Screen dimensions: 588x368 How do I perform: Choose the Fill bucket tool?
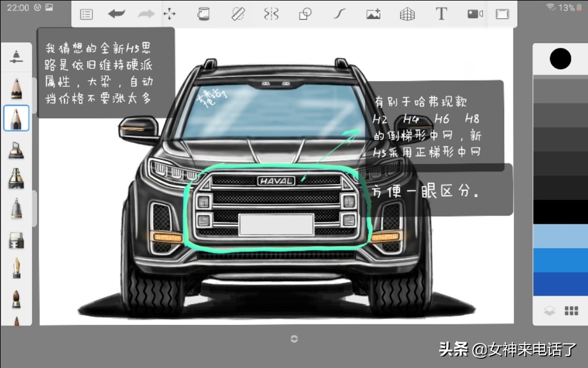pyautogui.click(x=203, y=14)
